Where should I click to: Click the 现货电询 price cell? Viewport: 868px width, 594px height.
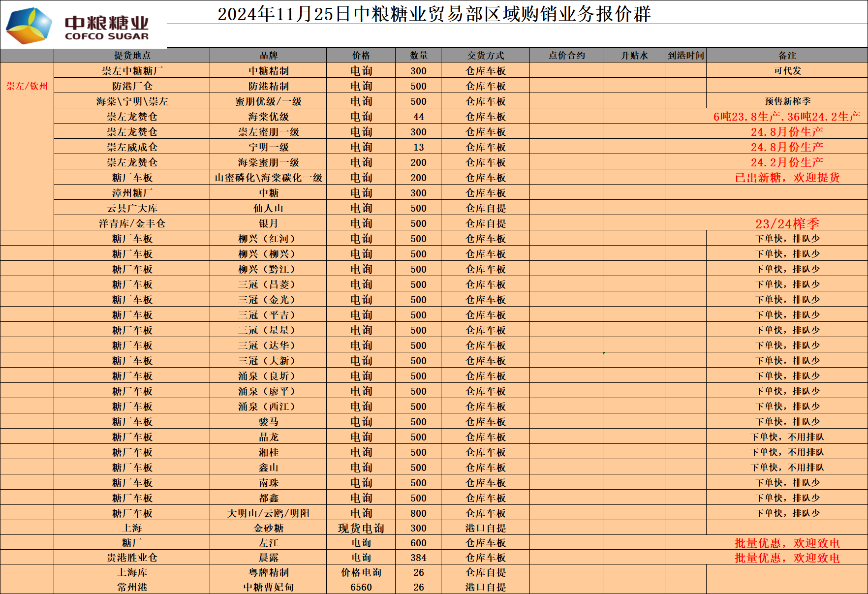click(x=361, y=528)
